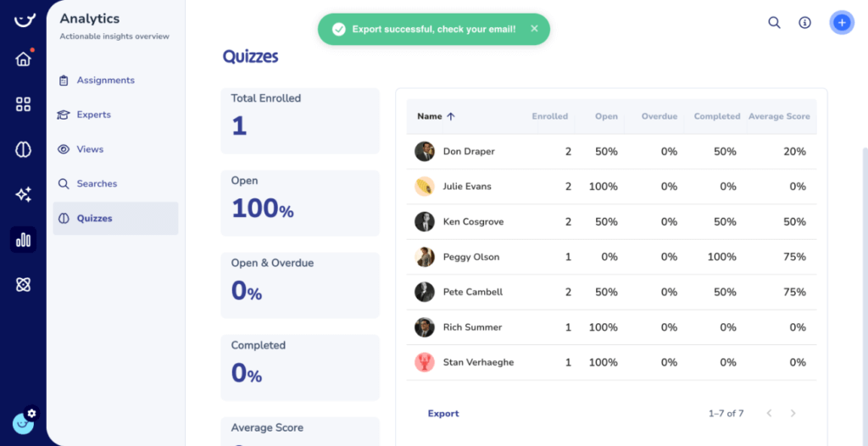Click the home icon in left rail
Viewport: 868px width, 446px height.
[23, 59]
